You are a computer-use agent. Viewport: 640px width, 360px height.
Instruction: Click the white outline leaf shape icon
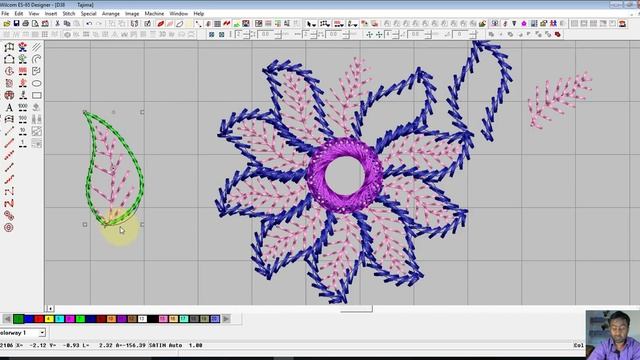tap(180, 24)
